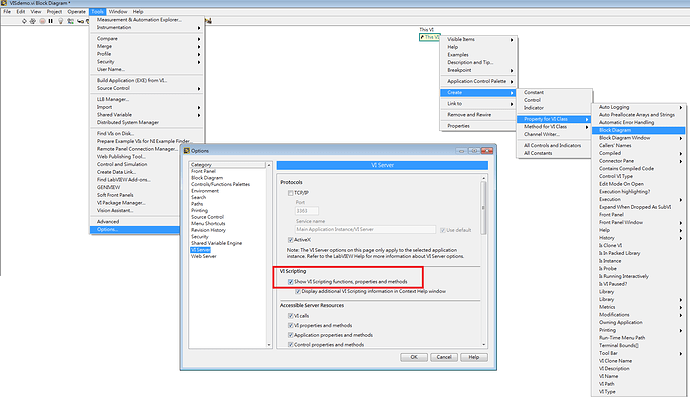The width and height of the screenshot is (690, 399).
Task: Select Block Diagram property in the list
Action: point(639,130)
